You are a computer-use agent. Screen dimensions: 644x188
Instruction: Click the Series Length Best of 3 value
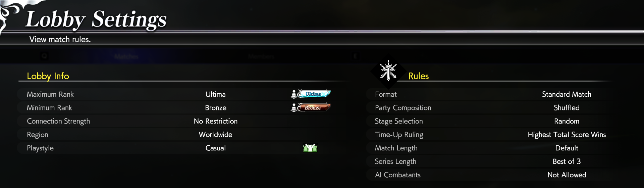[x=567, y=161]
